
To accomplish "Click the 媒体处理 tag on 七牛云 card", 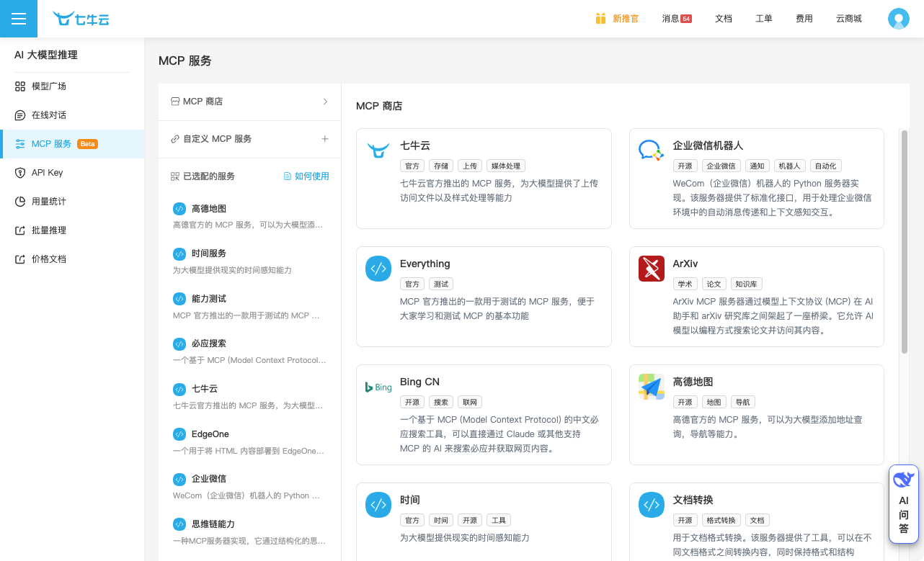I will [x=506, y=166].
